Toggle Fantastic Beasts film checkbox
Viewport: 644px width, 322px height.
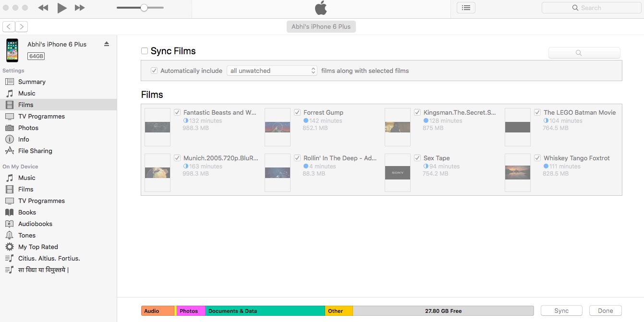click(177, 112)
